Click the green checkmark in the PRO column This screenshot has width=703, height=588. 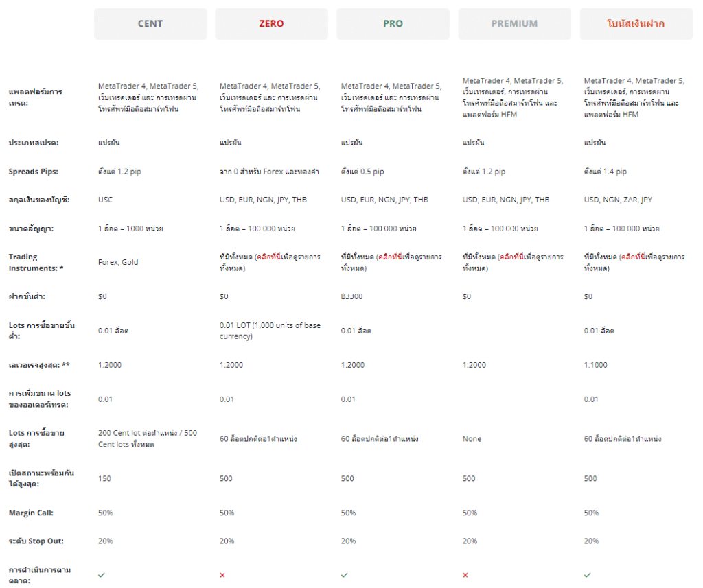click(345, 575)
